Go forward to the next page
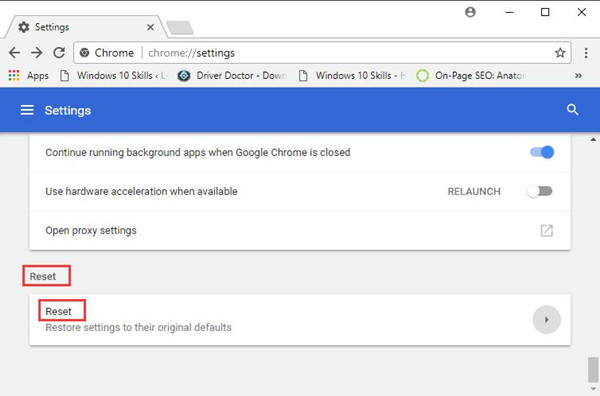 click(x=37, y=52)
